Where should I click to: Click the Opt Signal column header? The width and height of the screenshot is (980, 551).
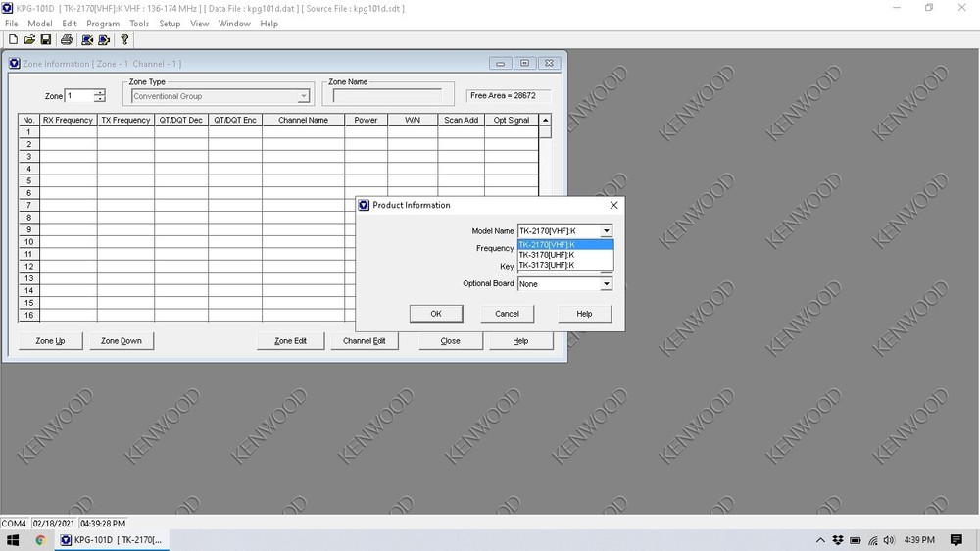click(512, 120)
